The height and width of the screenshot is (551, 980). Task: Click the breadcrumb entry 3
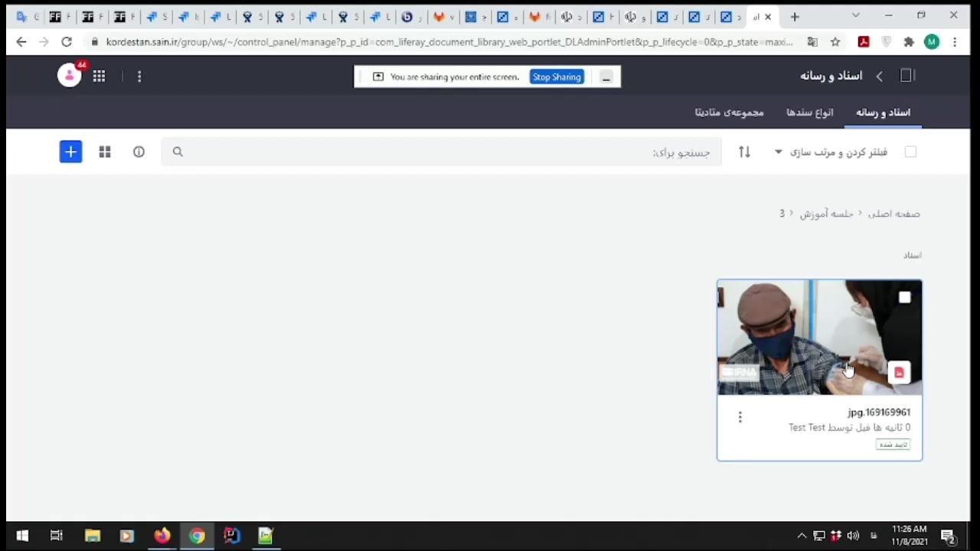point(782,214)
